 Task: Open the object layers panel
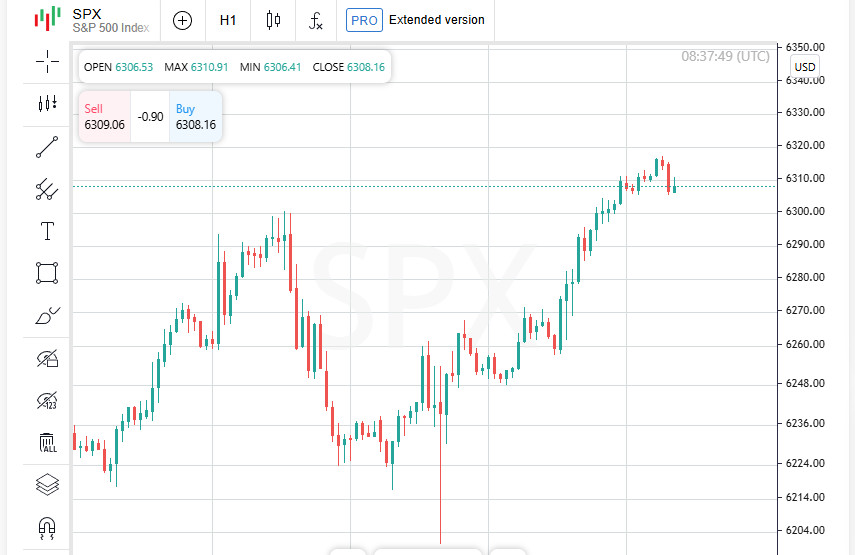(47, 485)
